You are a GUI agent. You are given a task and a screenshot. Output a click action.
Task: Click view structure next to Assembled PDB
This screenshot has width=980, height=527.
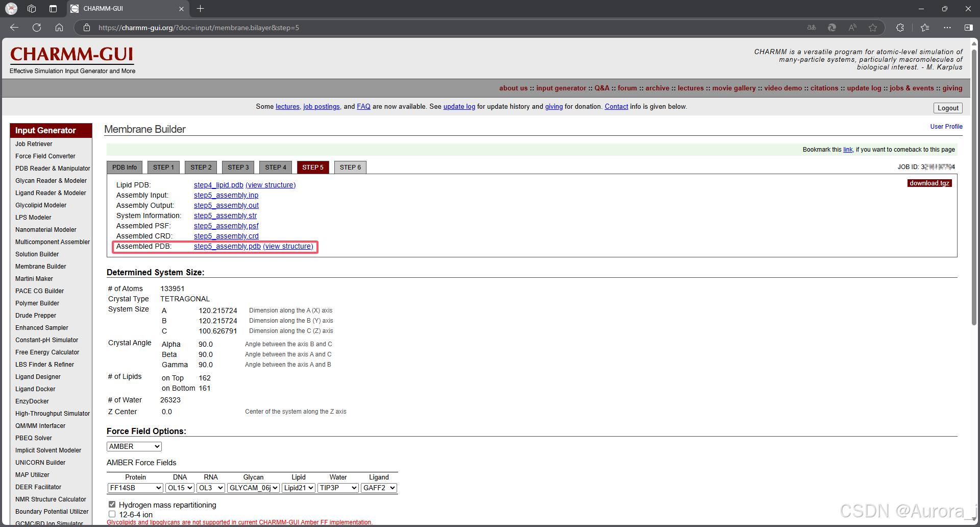click(x=288, y=246)
